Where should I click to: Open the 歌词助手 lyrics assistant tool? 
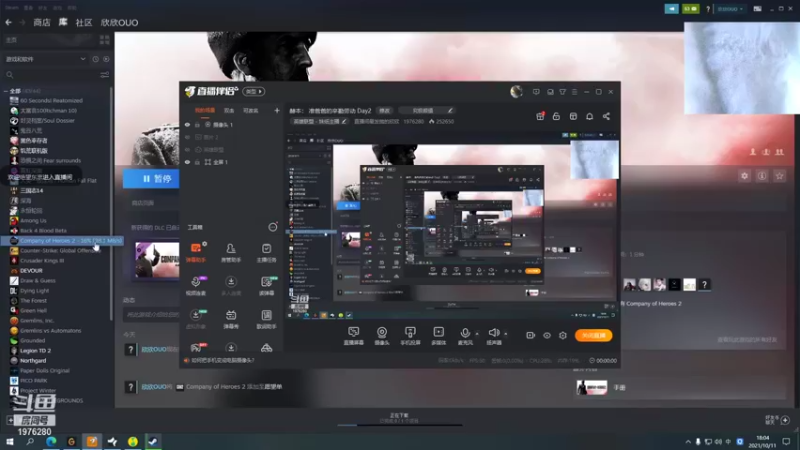[266, 319]
